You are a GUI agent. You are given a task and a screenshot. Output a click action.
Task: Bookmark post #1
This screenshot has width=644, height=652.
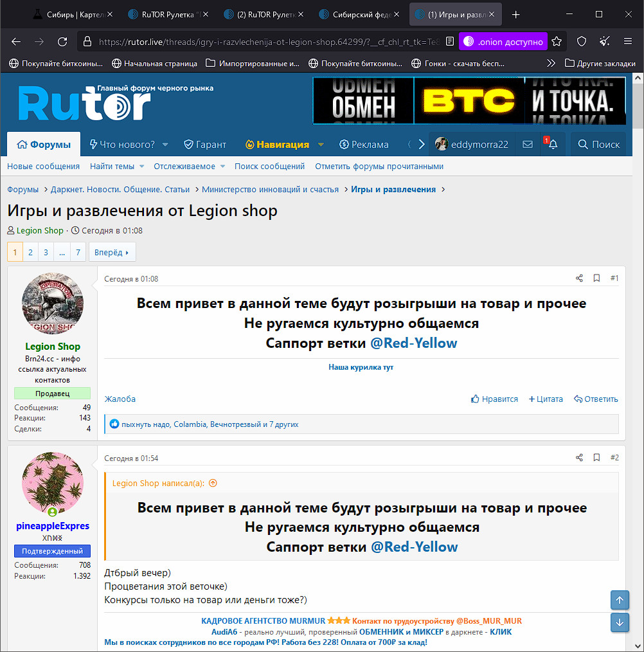point(596,278)
